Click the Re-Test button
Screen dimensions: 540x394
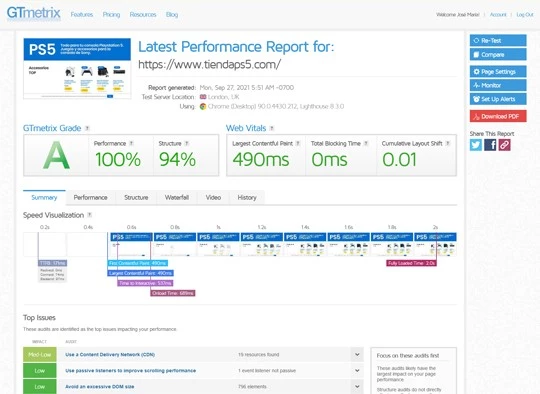(x=498, y=40)
